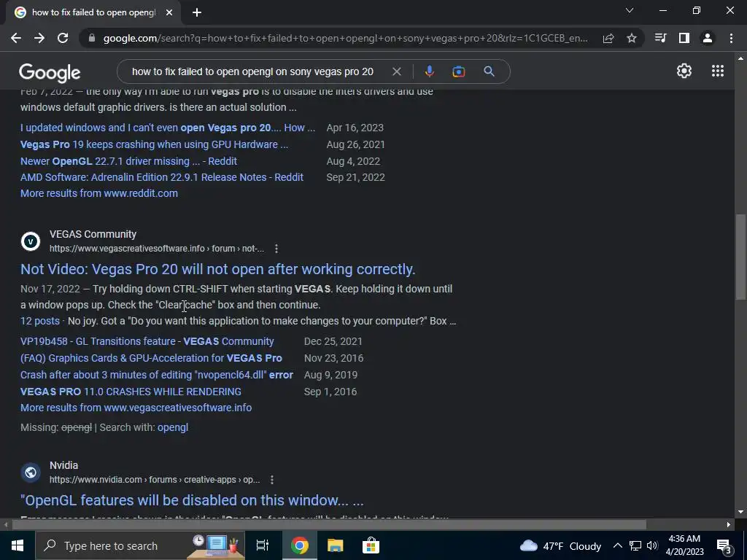
Task: Bookmark this page with the star icon
Action: pyautogui.click(x=632, y=38)
